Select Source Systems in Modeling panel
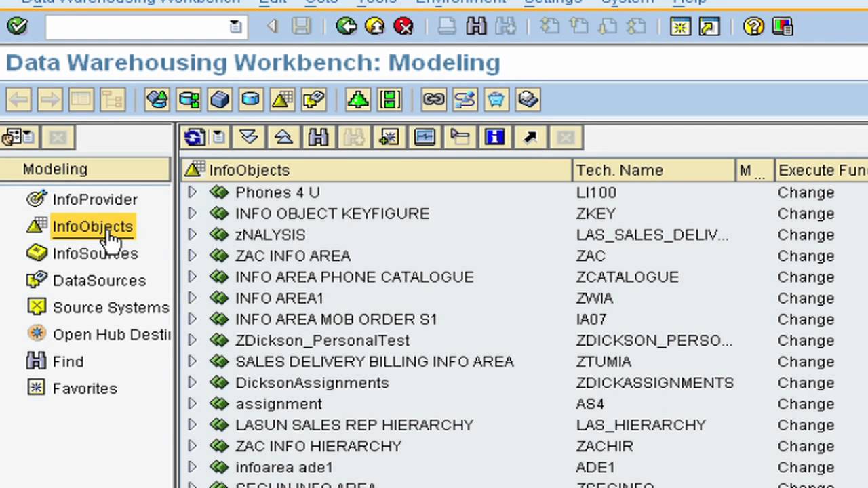The image size is (868, 488). 111,308
